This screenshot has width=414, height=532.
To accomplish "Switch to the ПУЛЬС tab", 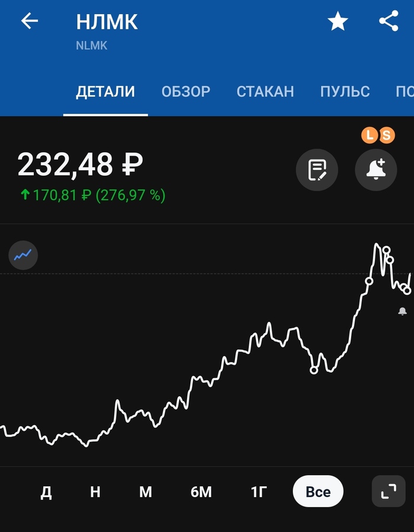I will [345, 92].
